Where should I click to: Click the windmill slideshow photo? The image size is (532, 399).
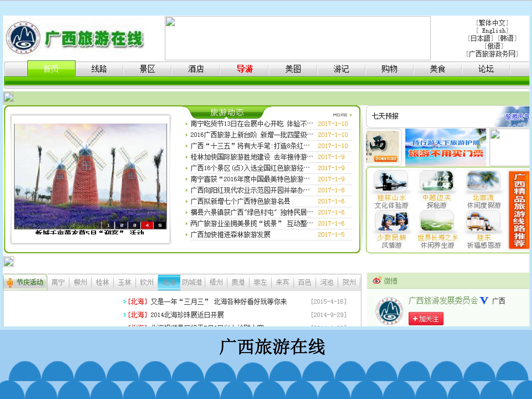click(x=90, y=176)
